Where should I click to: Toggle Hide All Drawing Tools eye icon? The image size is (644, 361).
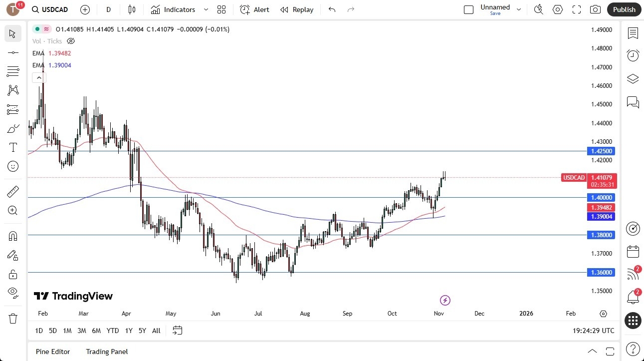coord(12,292)
